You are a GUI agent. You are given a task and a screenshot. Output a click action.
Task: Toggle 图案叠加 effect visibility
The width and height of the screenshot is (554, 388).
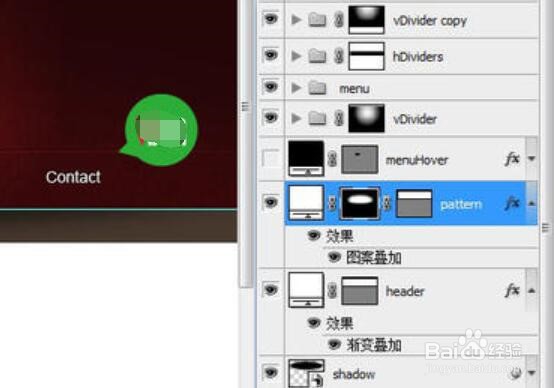334,257
